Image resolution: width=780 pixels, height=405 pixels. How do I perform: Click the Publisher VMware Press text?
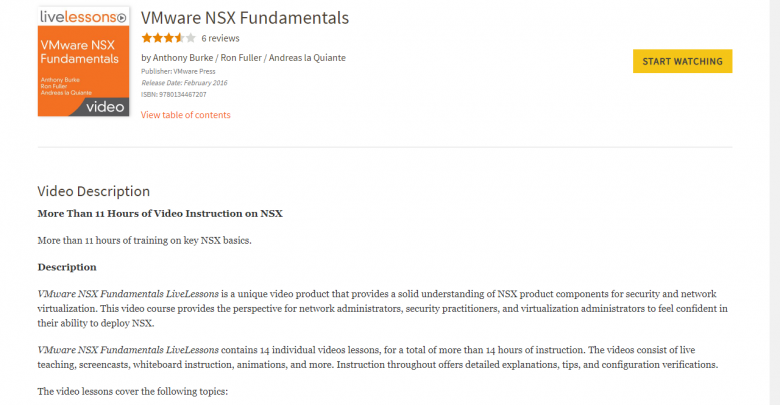(178, 71)
